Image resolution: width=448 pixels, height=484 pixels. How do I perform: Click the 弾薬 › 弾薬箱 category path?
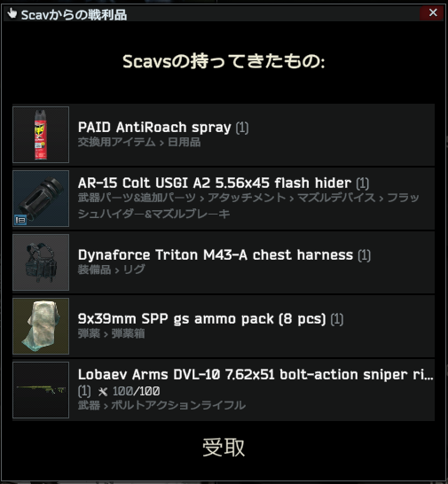(x=111, y=333)
